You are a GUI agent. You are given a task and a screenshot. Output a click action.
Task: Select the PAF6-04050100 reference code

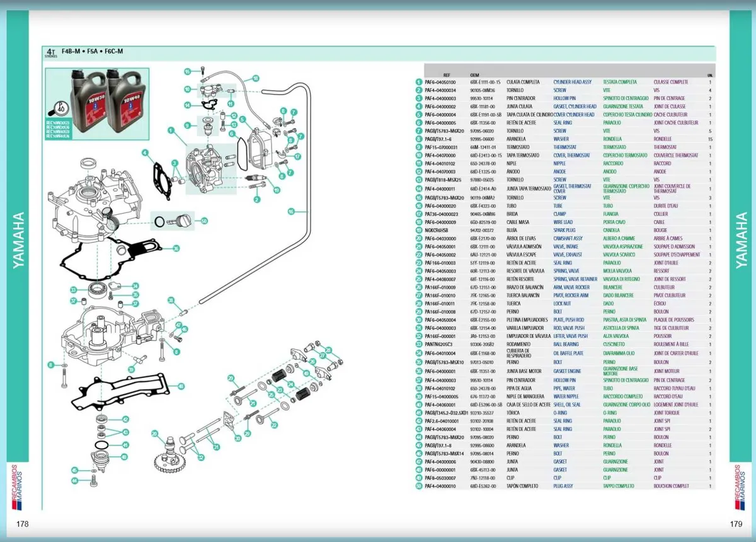pos(440,82)
